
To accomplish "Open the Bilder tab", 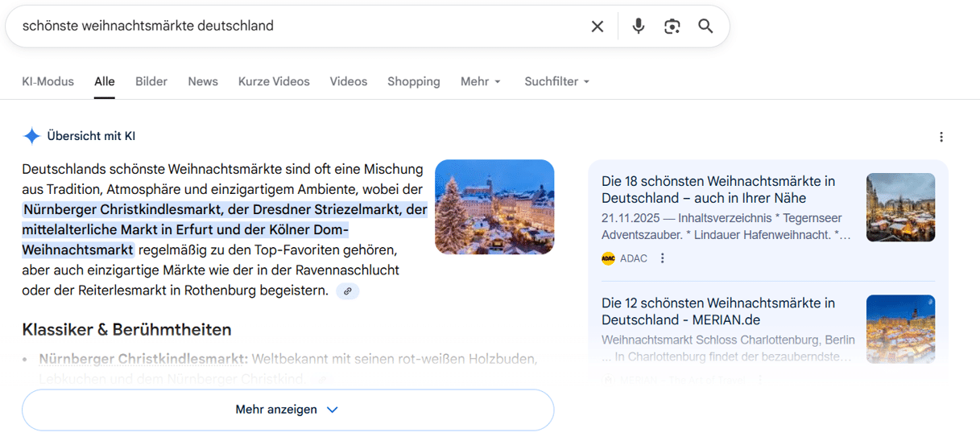I will [151, 81].
